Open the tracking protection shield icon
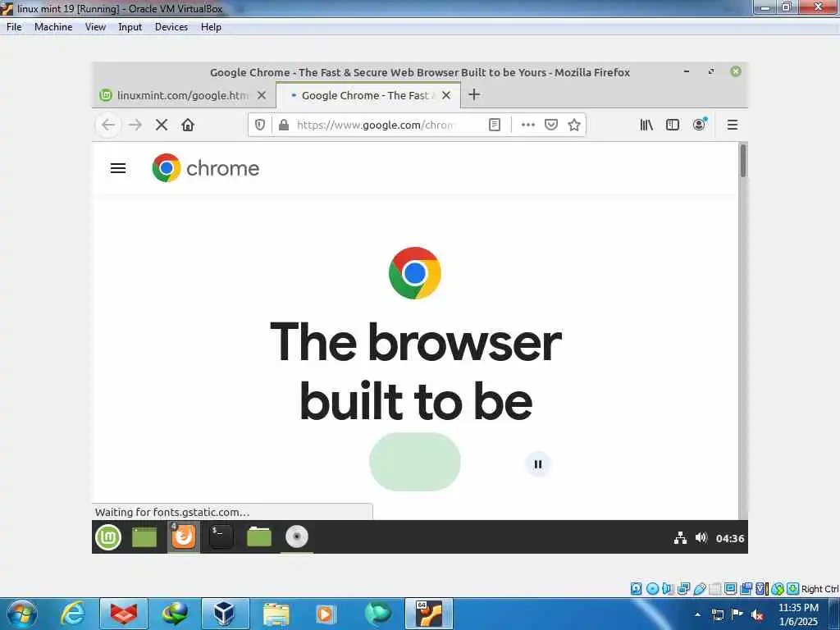The image size is (840, 630). (260, 125)
